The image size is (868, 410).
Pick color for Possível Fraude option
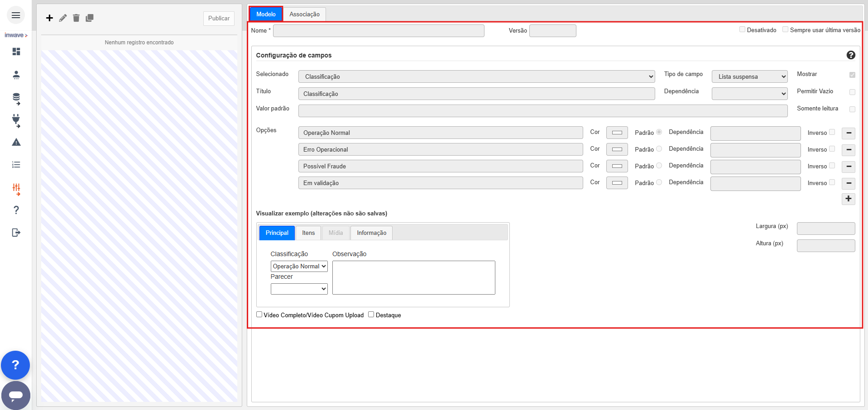617,166
